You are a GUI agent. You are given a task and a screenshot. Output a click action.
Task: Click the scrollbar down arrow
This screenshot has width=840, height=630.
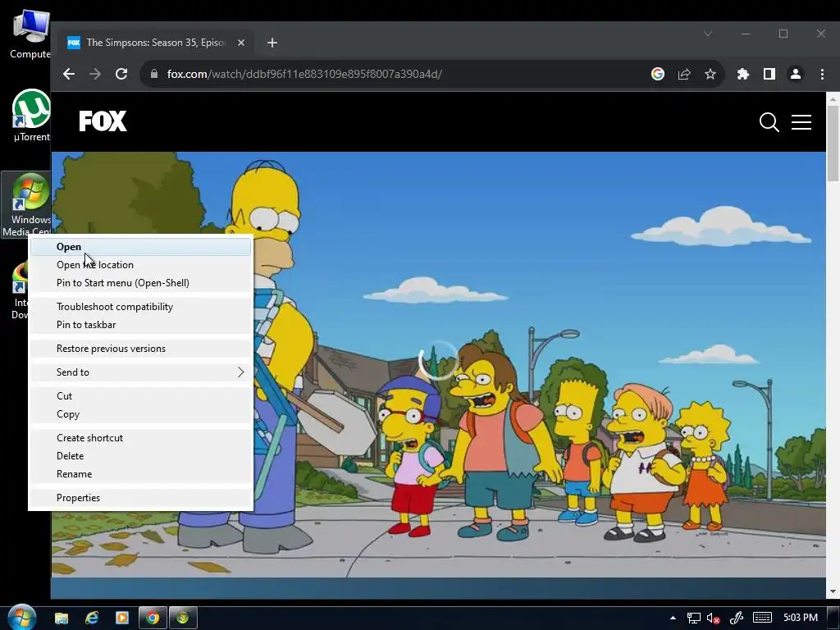pyautogui.click(x=833, y=591)
